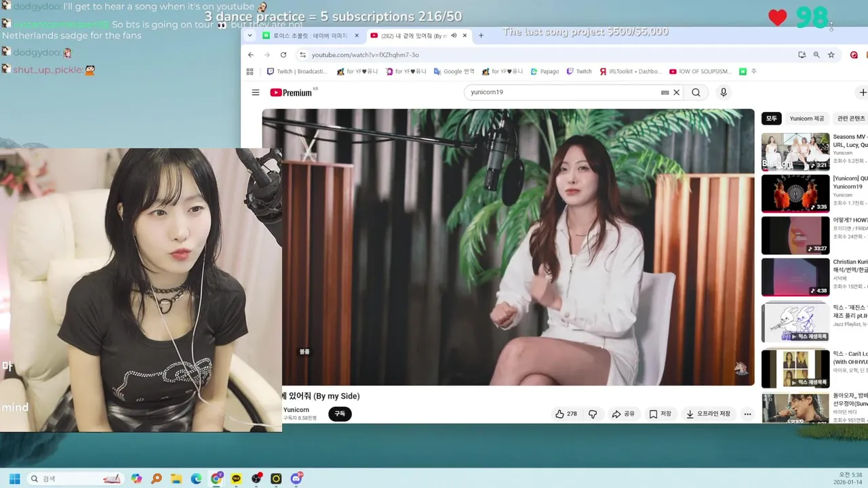Open the tab search dropdown arrow

[x=250, y=35]
